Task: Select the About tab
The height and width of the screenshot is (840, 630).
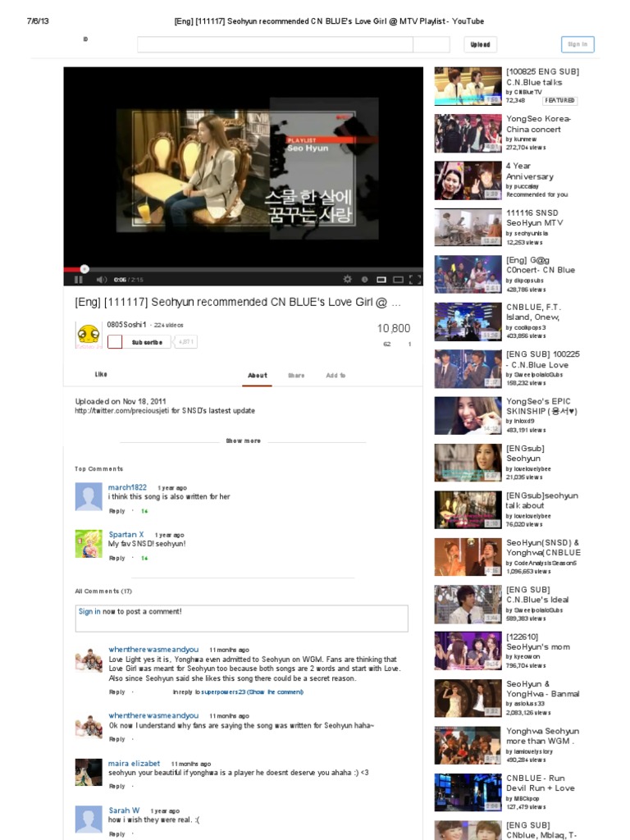Action: [258, 376]
